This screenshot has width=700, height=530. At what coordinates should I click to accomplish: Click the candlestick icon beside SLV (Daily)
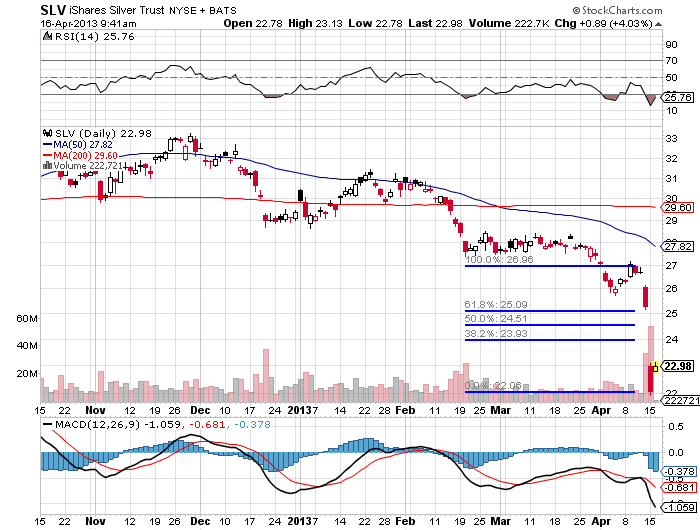click(47, 133)
